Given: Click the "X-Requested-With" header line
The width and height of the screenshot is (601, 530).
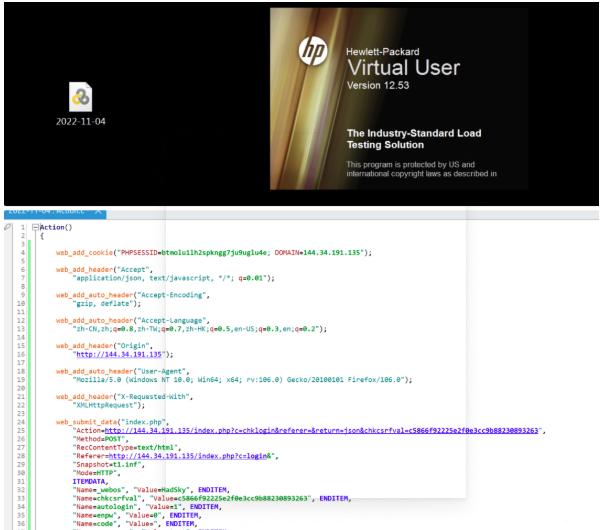Looking at the screenshot, I should point(124,397).
